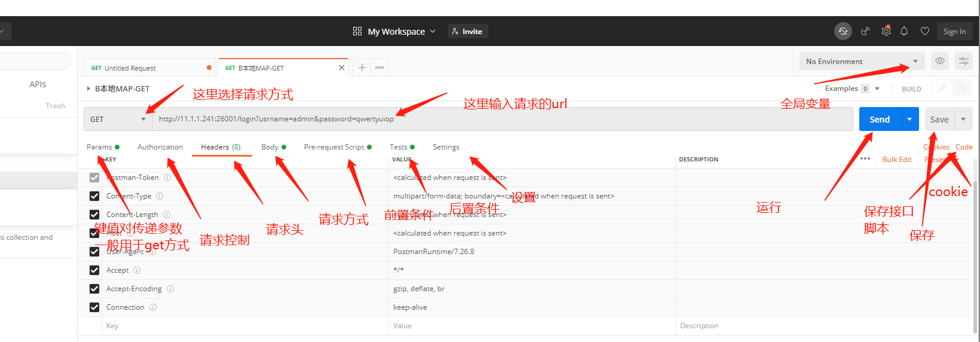980x342 pixels.
Task: Click the Save button
Action: tap(939, 119)
